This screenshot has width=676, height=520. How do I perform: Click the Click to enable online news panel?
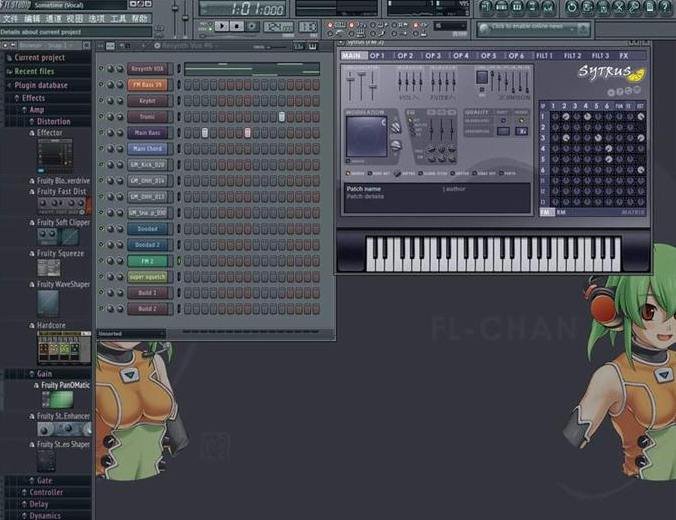pos(534,28)
